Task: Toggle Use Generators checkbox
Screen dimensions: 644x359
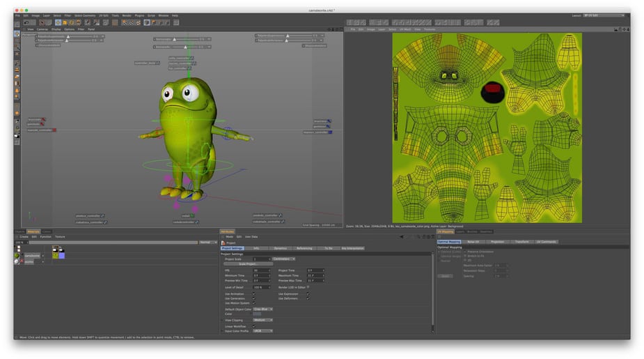Action: point(254,298)
